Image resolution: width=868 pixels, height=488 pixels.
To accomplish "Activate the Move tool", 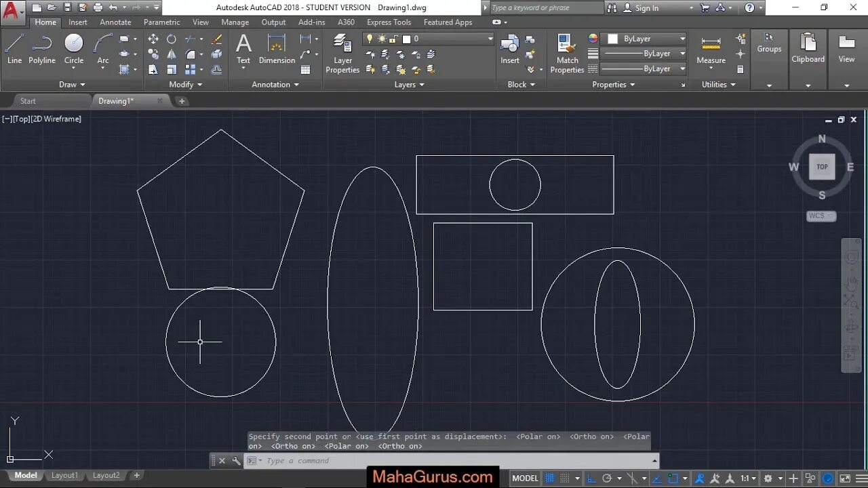I will pyautogui.click(x=153, y=39).
